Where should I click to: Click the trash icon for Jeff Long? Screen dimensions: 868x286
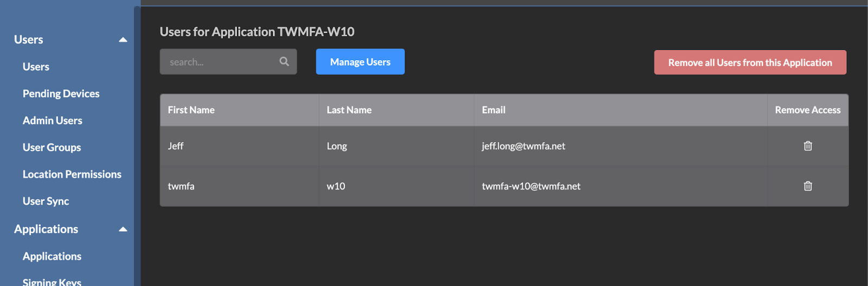tap(808, 146)
